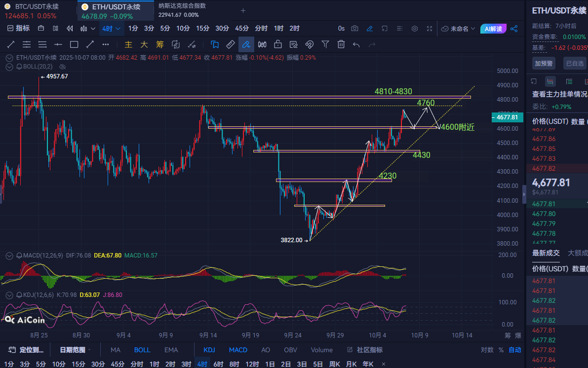Click the 加预警 alert button
The height and width of the screenshot is (368, 588).
click(x=544, y=63)
